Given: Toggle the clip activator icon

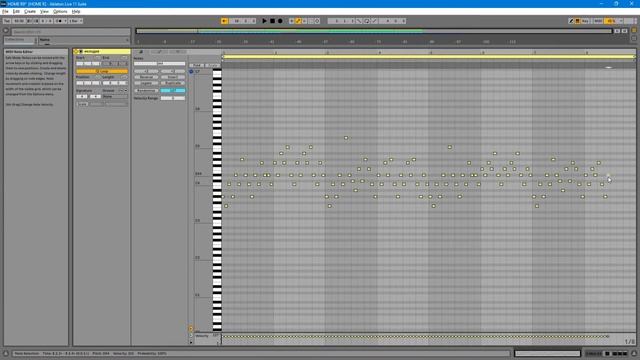Looking at the screenshot, I should [x=76, y=51].
